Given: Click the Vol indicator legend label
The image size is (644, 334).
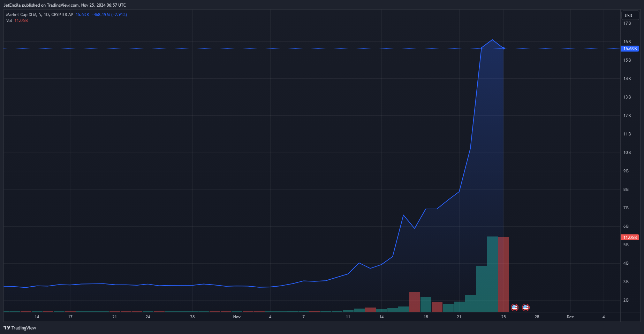Looking at the screenshot, I should (9, 21).
